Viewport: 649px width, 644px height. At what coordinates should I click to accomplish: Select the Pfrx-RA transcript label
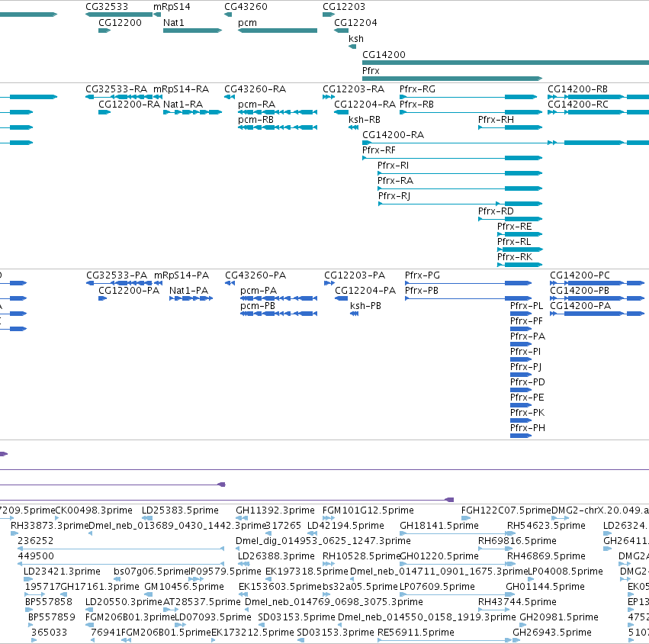395,181
